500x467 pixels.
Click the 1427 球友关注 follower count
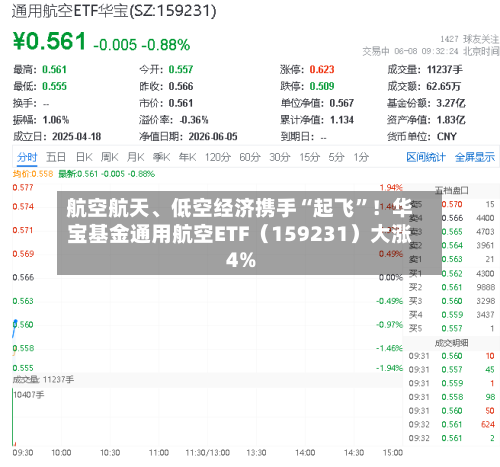click(470, 39)
